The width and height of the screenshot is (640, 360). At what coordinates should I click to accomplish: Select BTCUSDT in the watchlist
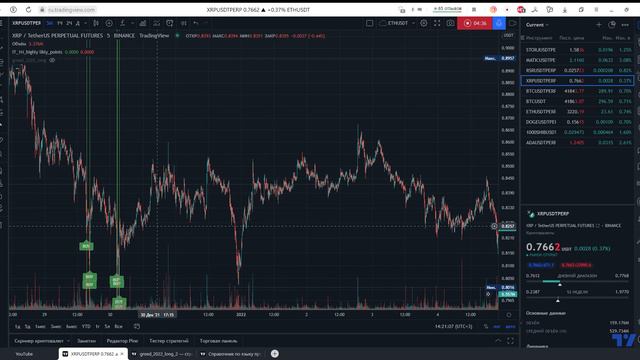click(x=578, y=101)
